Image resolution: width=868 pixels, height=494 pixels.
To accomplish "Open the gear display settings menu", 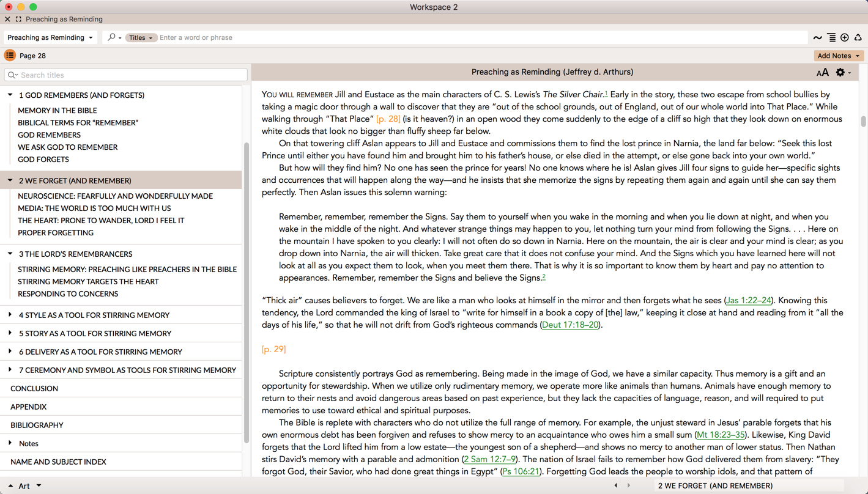I will click(x=840, y=73).
